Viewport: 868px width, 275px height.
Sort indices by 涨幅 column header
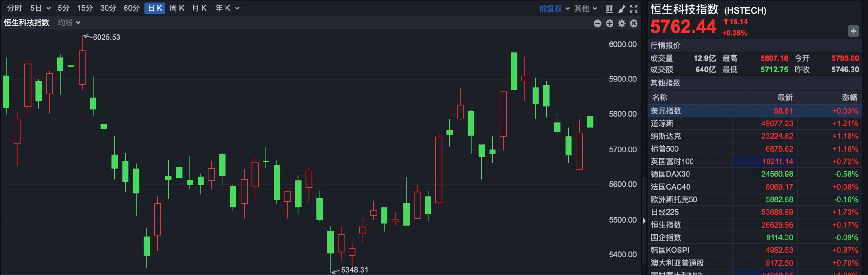pos(849,97)
